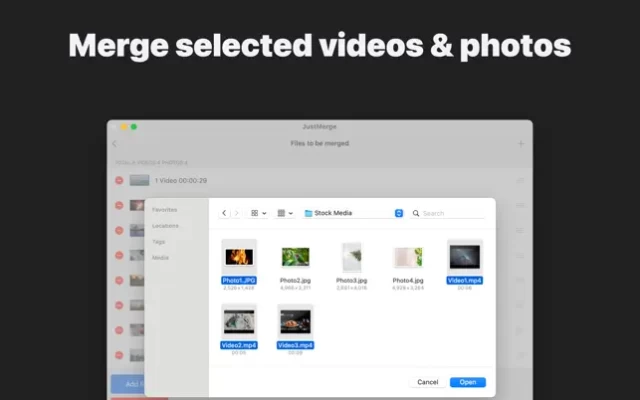640x400 pixels.
Task: Click the Open button
Action: [467, 382]
